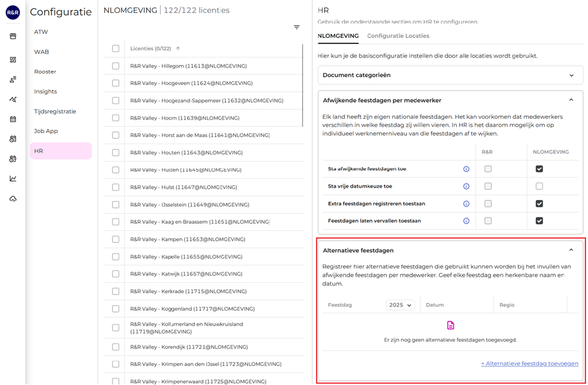Check R&R Valley - Horst aan de Maas license
The width and height of the screenshot is (588, 385).
(116, 135)
